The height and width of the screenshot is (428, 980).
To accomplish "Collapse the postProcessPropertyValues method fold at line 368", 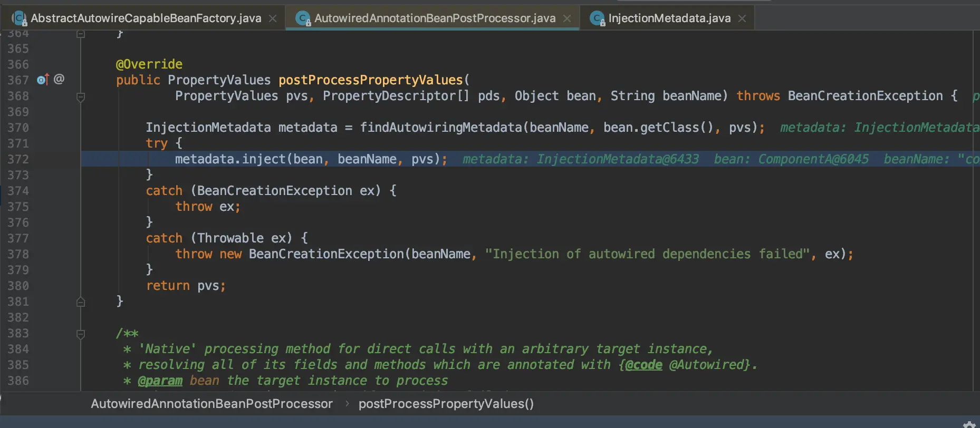I will 81,96.
